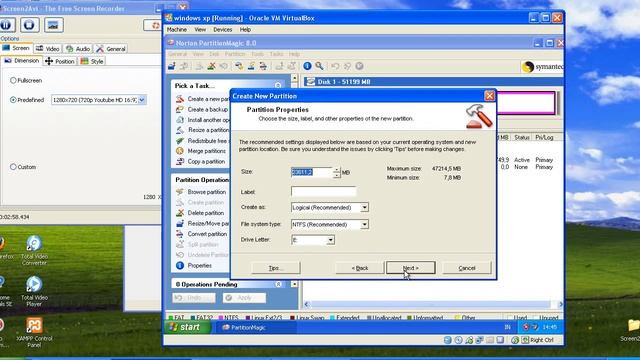640x360 pixels.
Task: Click the Next button in wizard
Action: pyautogui.click(x=411, y=268)
